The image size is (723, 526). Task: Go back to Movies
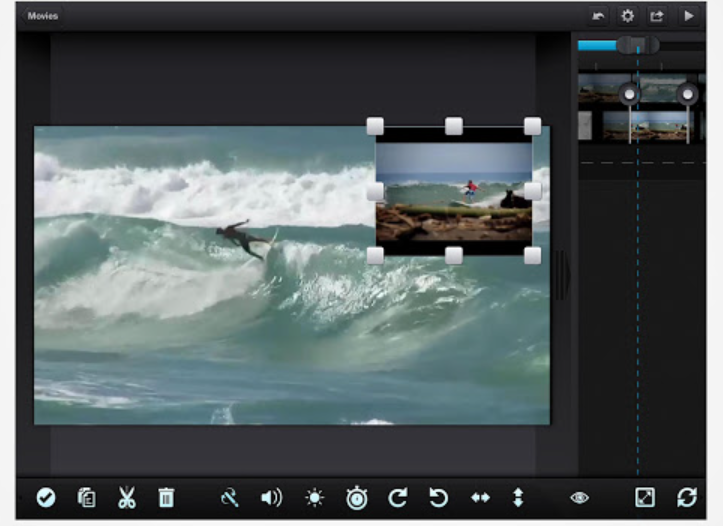click(41, 16)
